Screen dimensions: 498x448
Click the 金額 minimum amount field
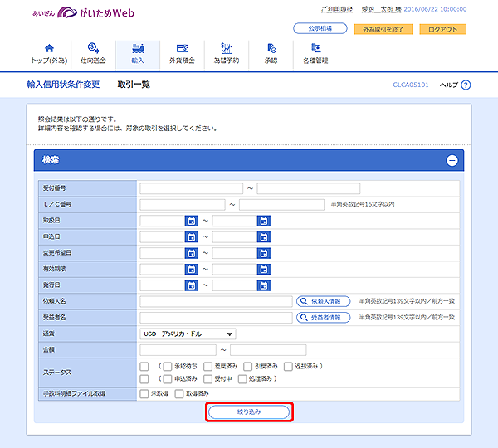click(x=178, y=350)
